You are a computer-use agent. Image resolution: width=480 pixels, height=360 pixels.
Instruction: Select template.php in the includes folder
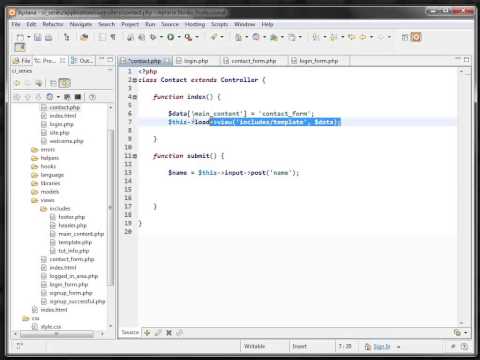75,242
